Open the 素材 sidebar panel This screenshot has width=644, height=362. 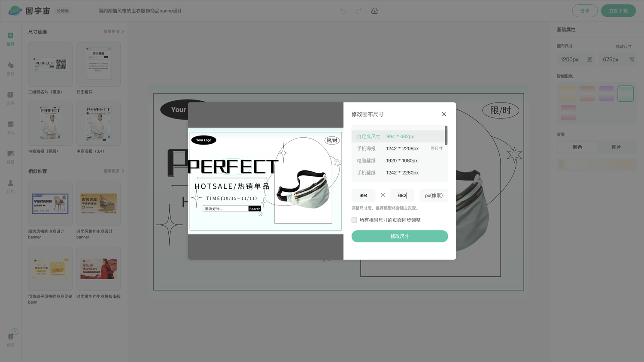coord(11,69)
